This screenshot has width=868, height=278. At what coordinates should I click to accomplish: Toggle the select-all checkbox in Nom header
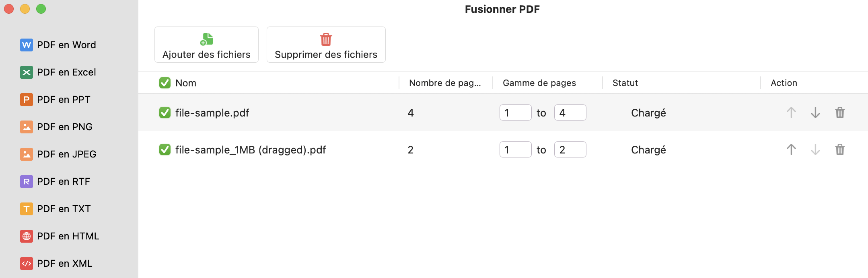coord(164,83)
